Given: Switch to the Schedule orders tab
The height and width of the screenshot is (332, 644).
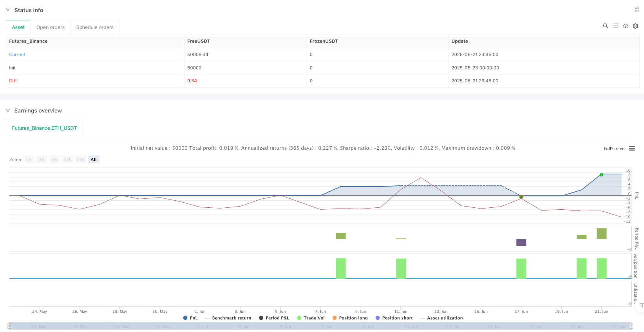Looking at the screenshot, I should [x=95, y=27].
